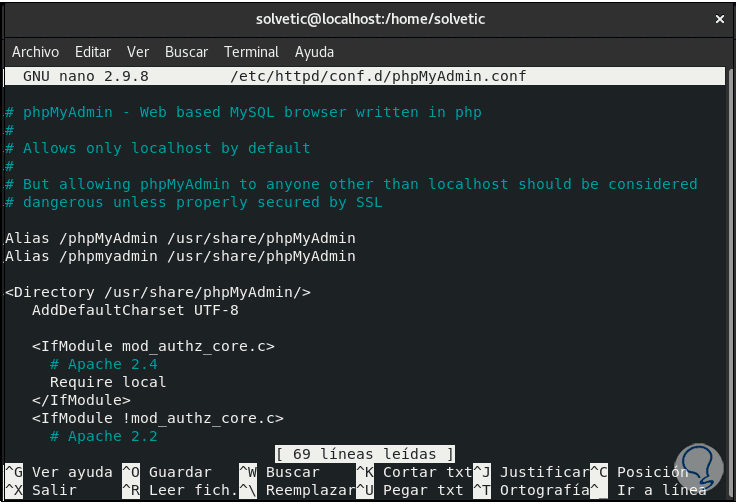The height and width of the screenshot is (504, 736).
Task: Click the Ortografía shortcut label
Action: (544, 490)
